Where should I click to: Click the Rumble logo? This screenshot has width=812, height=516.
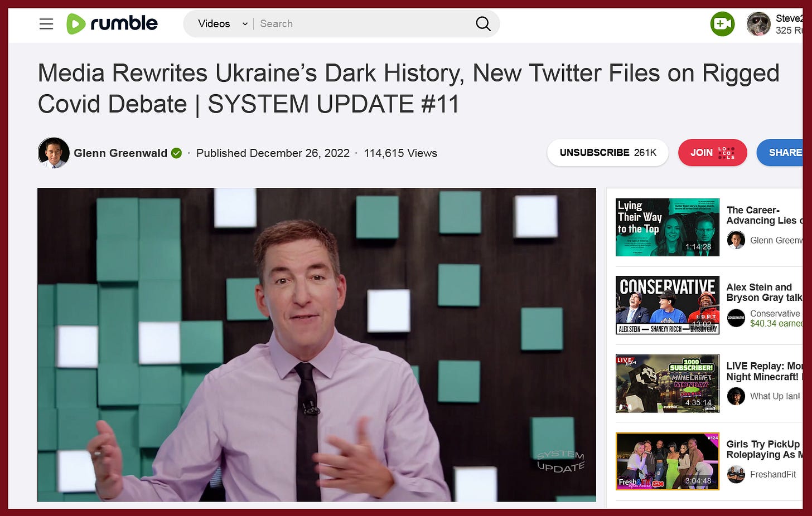[112, 23]
